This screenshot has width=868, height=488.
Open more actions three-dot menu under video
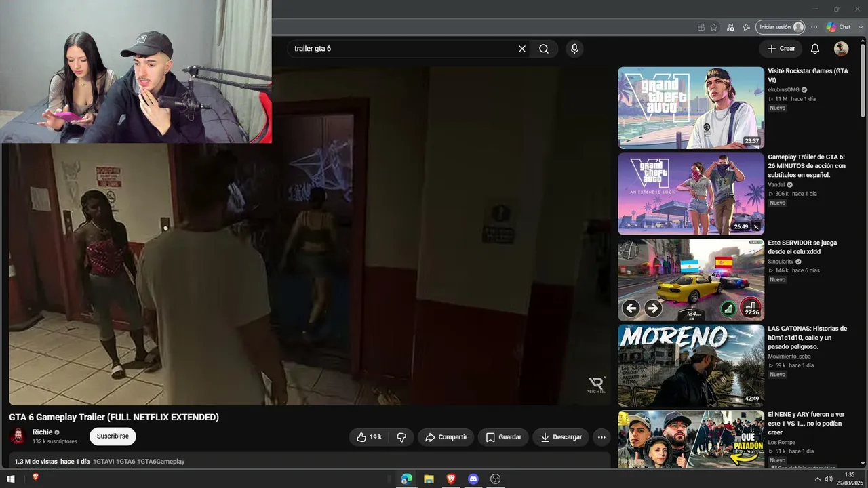(601, 437)
